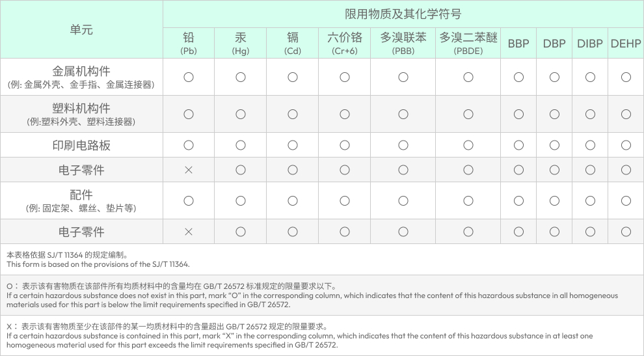Image resolution: width=644 pixels, height=356 pixels.
Task: Click the Hg circle in 塑料机构件 row
Action: tap(241, 115)
